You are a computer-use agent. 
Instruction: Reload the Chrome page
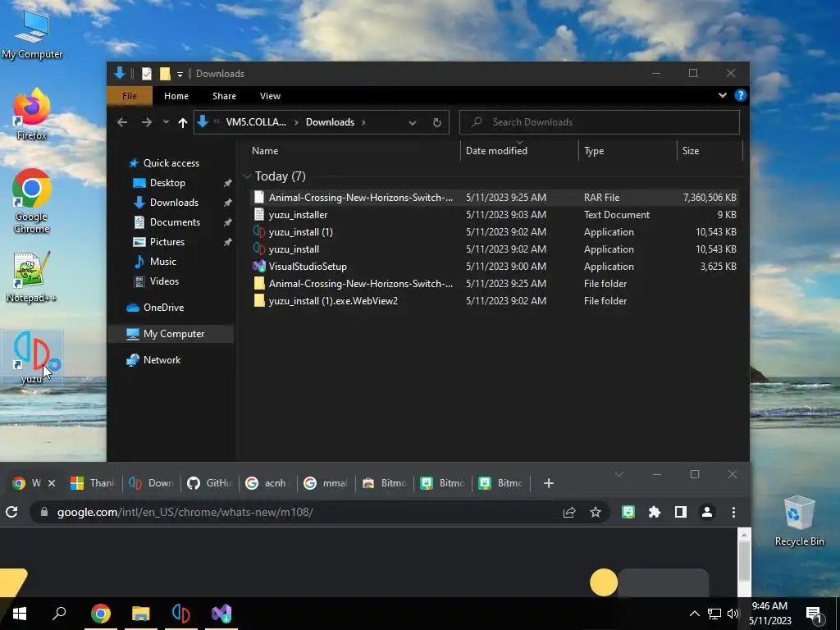pyautogui.click(x=11, y=512)
